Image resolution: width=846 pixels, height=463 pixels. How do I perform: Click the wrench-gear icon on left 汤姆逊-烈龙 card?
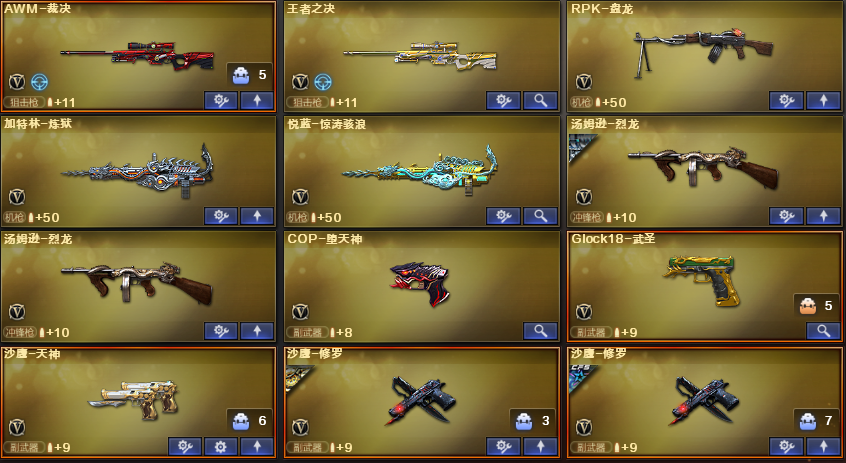[x=221, y=331]
